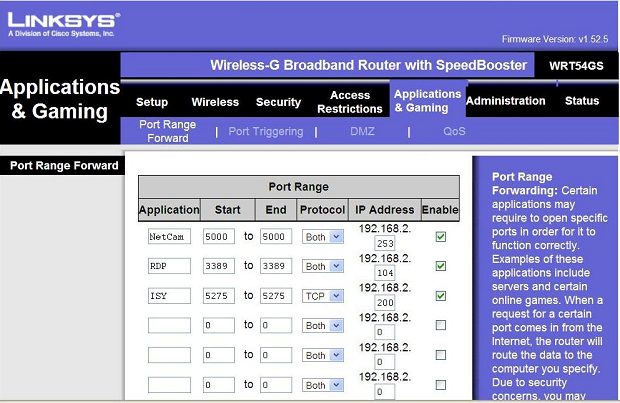Click the ISY IP field 200
The image size is (620, 403).
pyautogui.click(x=385, y=303)
